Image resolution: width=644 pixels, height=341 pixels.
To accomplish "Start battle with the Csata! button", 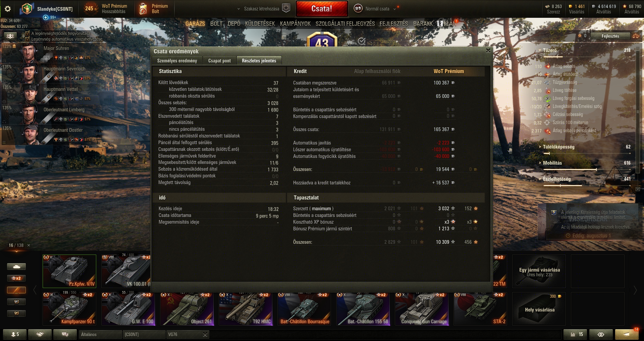I will pyautogui.click(x=322, y=9).
